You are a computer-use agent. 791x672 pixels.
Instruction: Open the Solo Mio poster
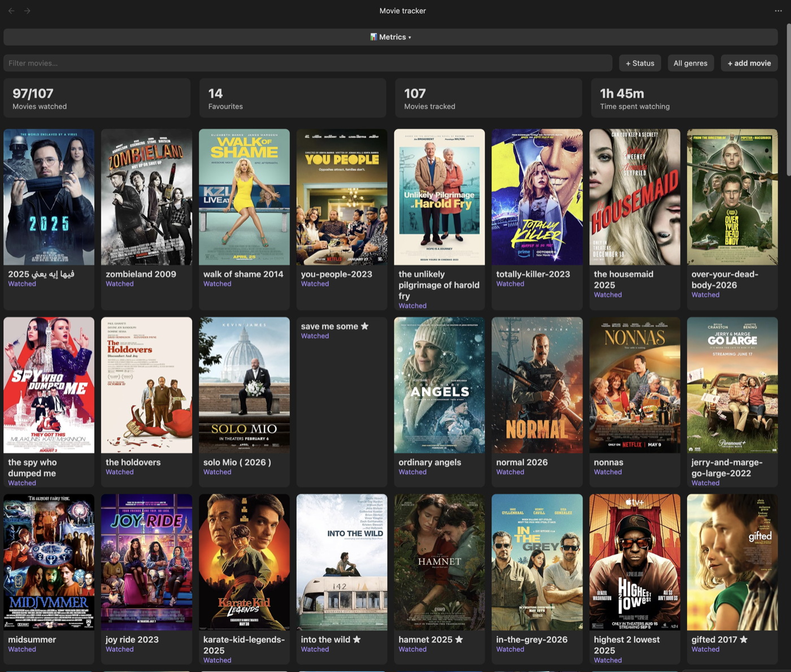(244, 385)
